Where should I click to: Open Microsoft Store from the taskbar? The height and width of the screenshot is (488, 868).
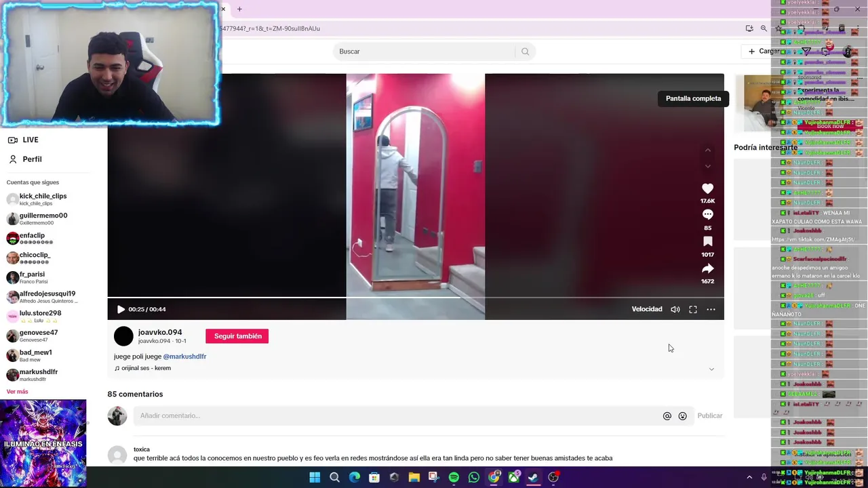pos(374,477)
